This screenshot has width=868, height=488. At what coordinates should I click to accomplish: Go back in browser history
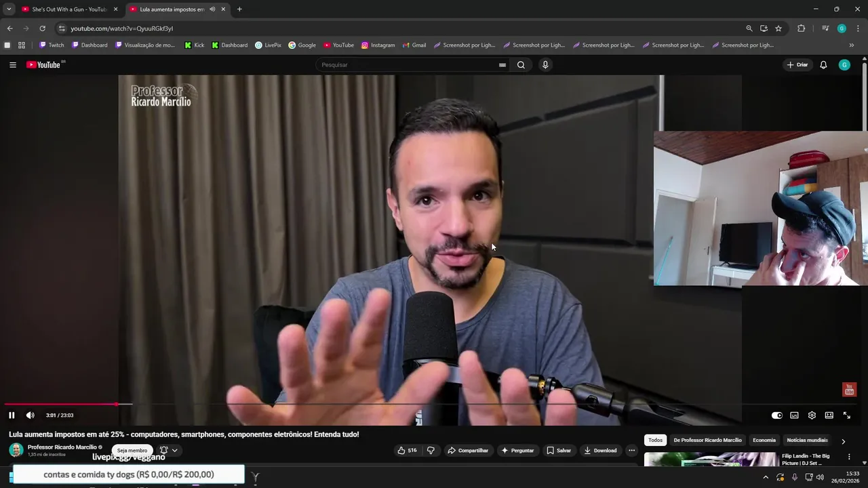click(x=9, y=28)
